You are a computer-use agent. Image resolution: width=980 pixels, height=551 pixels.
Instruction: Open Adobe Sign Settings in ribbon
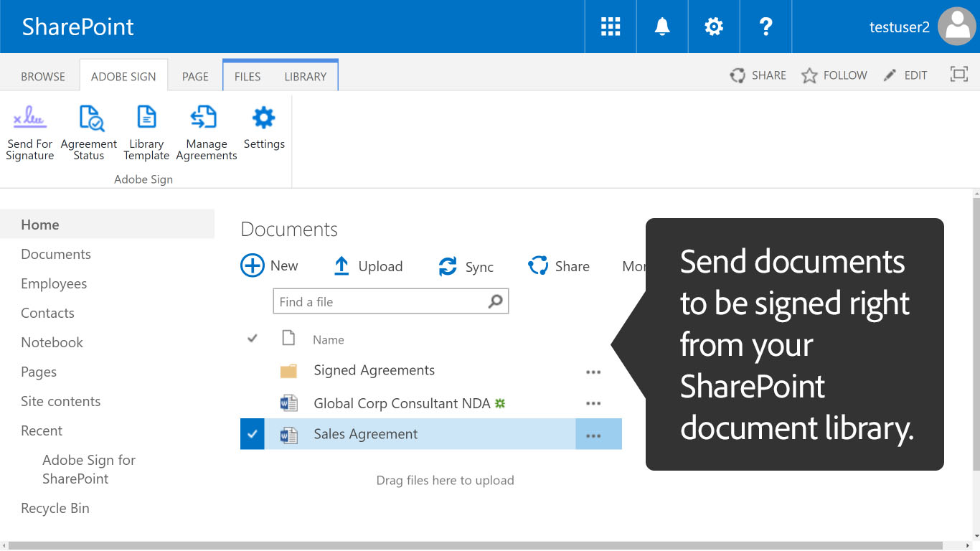(x=264, y=128)
